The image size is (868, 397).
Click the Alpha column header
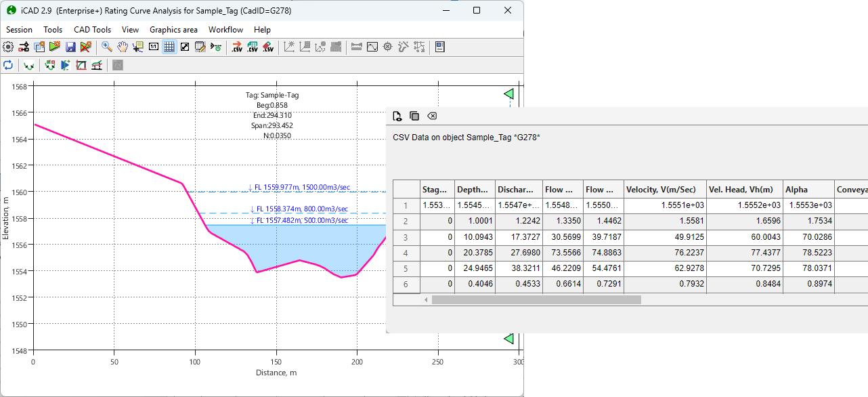(808, 190)
